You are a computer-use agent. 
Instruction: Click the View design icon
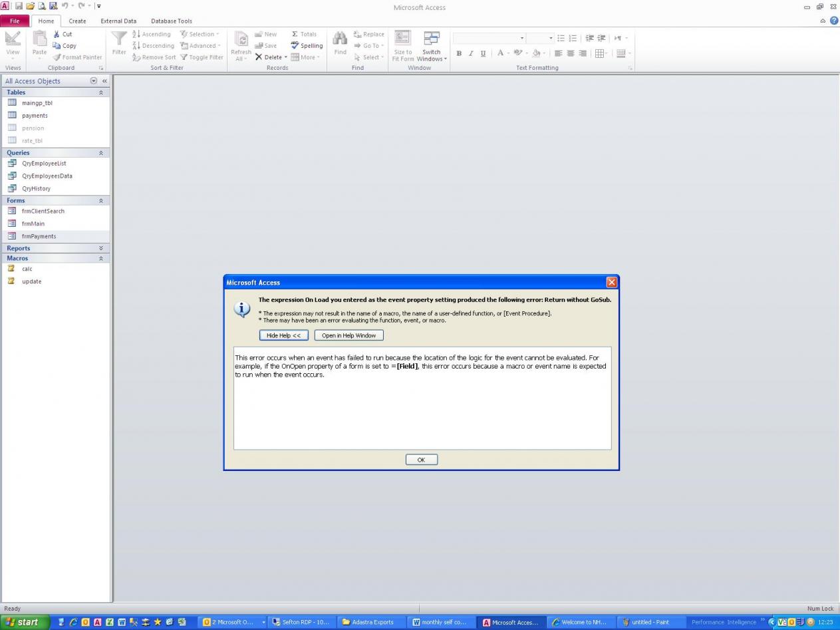coord(13,39)
